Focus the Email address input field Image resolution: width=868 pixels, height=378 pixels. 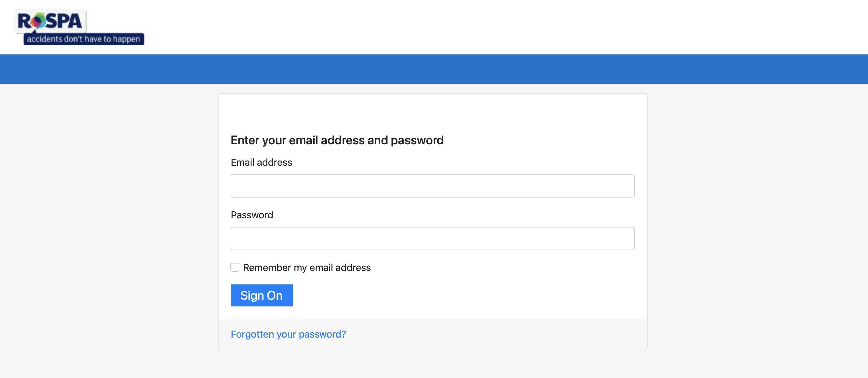tap(432, 186)
